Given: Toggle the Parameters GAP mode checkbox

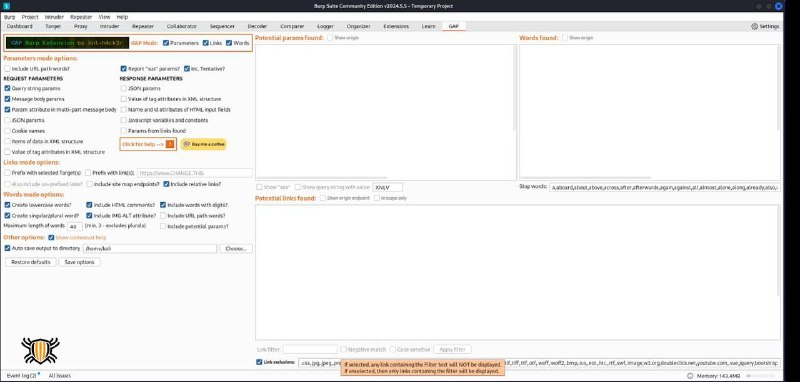Looking at the screenshot, I should pos(166,43).
